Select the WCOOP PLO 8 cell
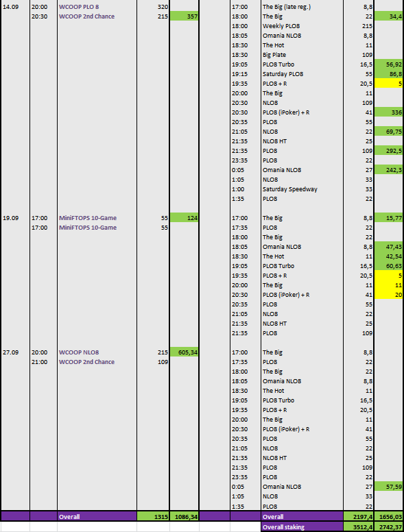This screenshot has height=532, width=404. pos(97,7)
